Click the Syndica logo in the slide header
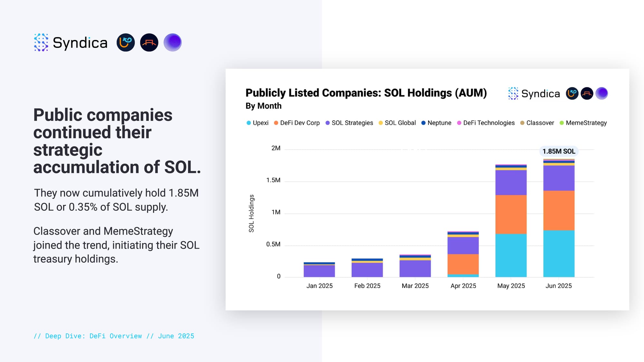 click(x=71, y=42)
